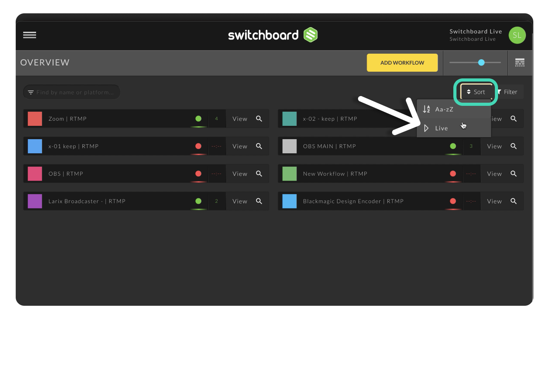Choose Aa-zZ sort option

[454, 109]
